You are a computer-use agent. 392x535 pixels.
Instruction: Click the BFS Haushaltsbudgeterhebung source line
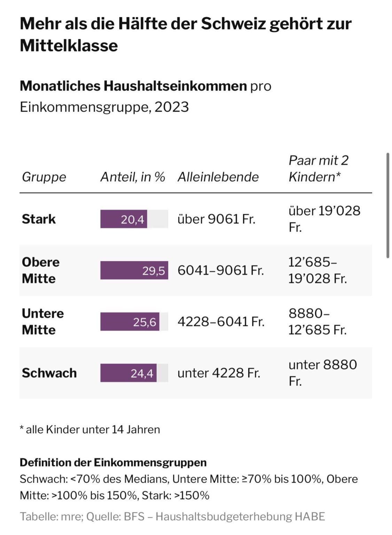(172, 516)
